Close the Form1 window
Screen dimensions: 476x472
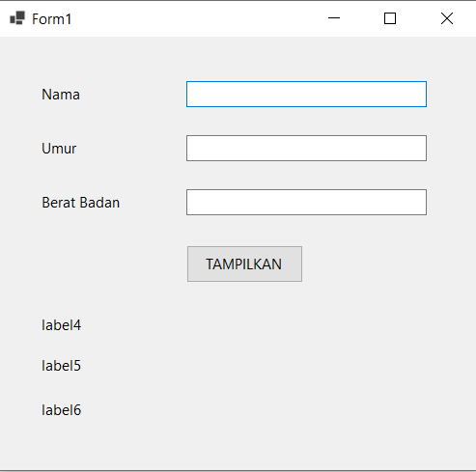(x=447, y=18)
